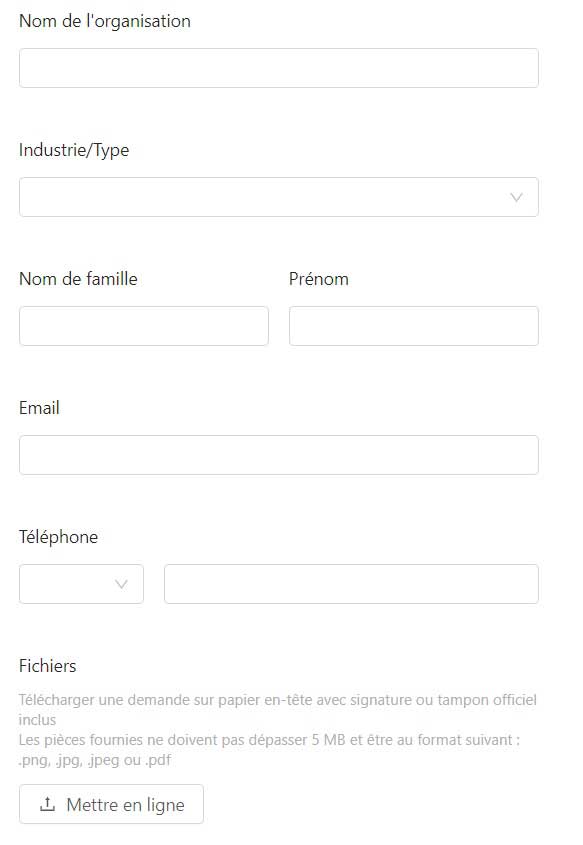Click the "Téléphone" field label
Image resolution: width=583 pixels, height=845 pixels.
click(x=59, y=537)
